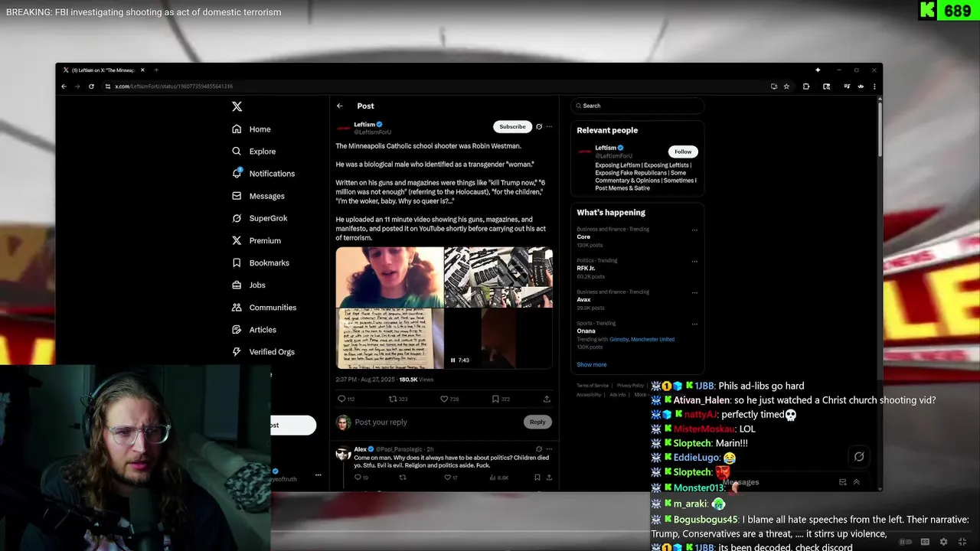Viewport: 980px width, 551px height.
Task: Share the Leftism post via share icon
Action: [547, 399]
